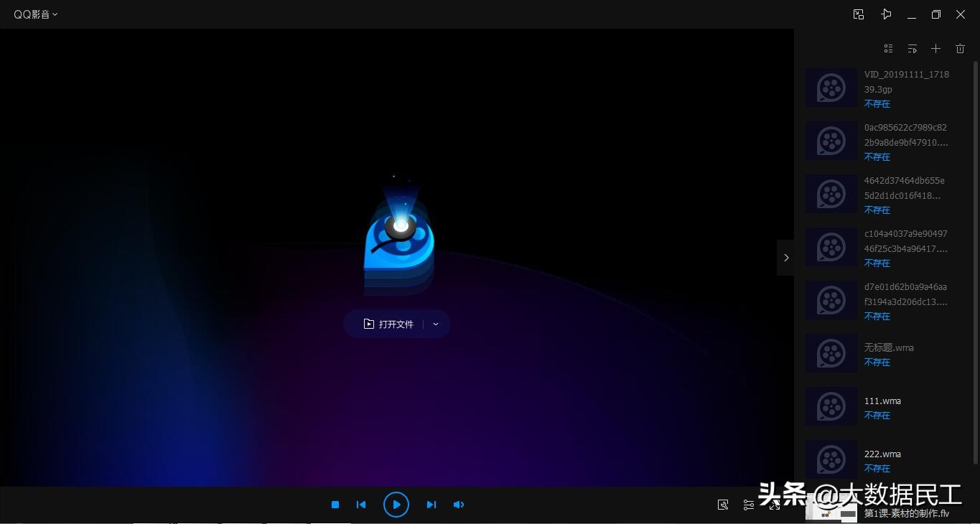Click 不存在 status under 111.wma
Image resolution: width=980 pixels, height=524 pixels.
pos(877,416)
